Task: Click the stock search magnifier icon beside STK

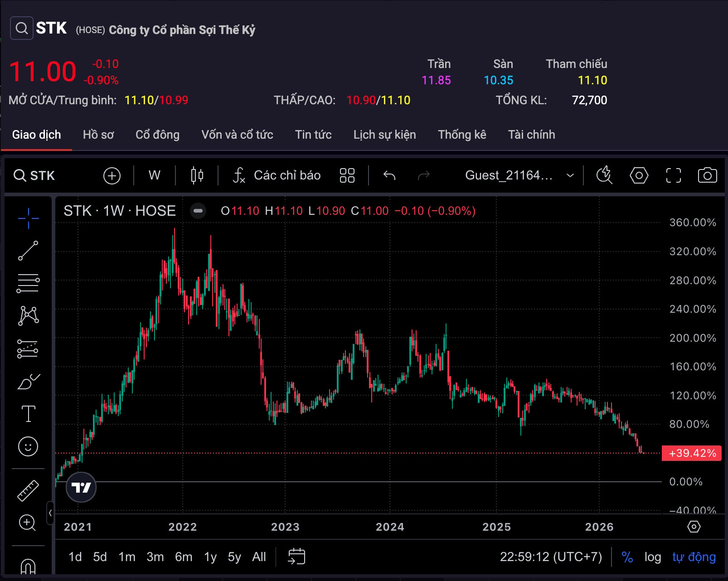Action: (x=21, y=28)
